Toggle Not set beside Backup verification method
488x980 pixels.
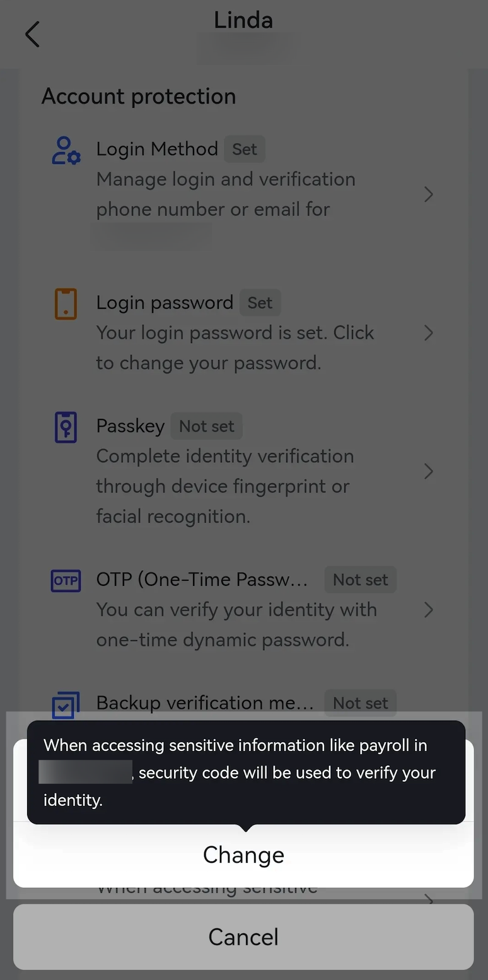point(360,703)
